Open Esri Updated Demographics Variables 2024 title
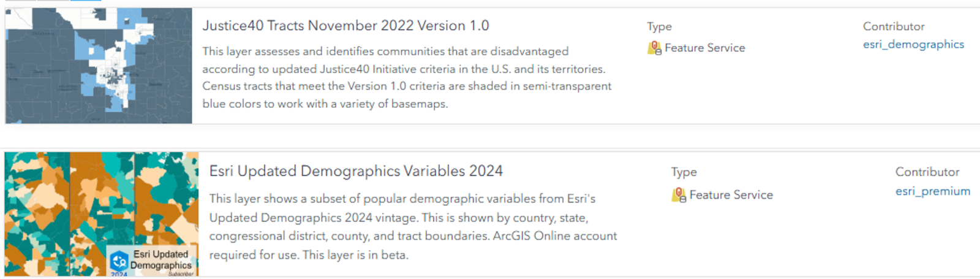 coord(356,171)
